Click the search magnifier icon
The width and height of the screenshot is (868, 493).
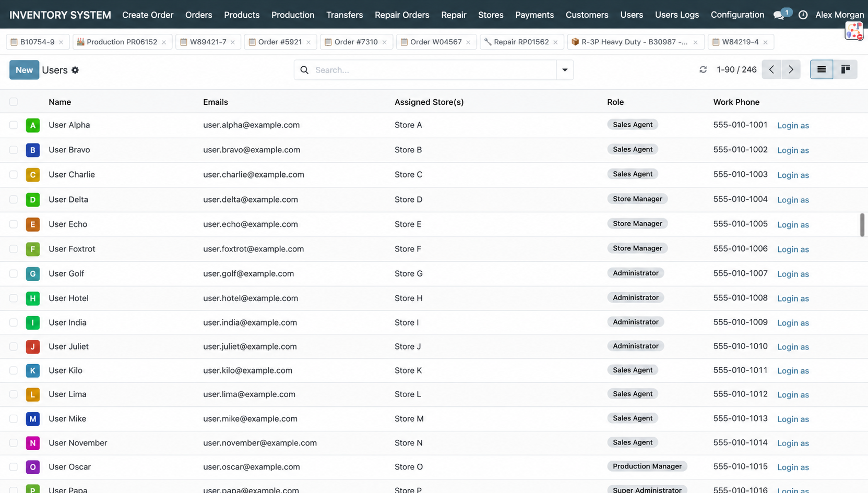click(x=305, y=70)
